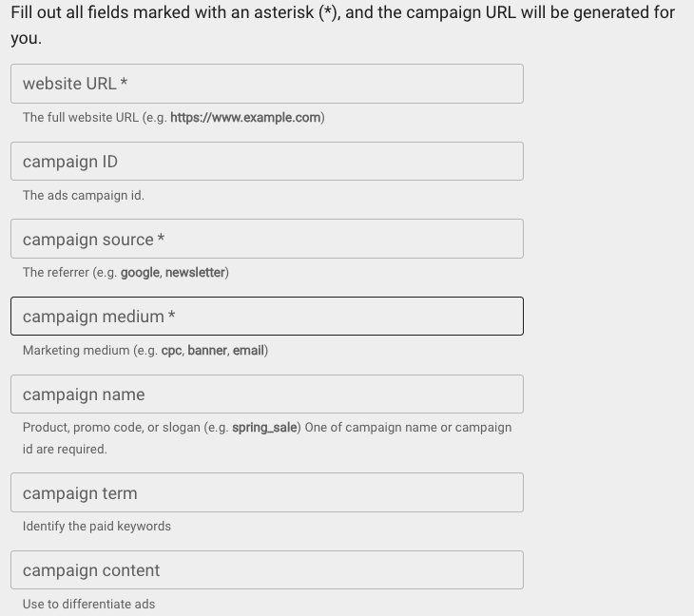This screenshot has height=616, width=694.
Task: Click the 'google' referrer example
Action: point(140,273)
